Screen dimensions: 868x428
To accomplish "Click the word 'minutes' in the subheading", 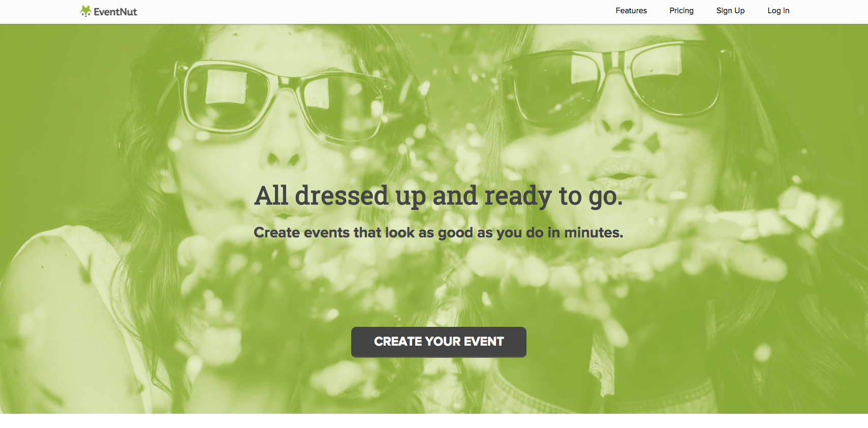I will tap(594, 232).
